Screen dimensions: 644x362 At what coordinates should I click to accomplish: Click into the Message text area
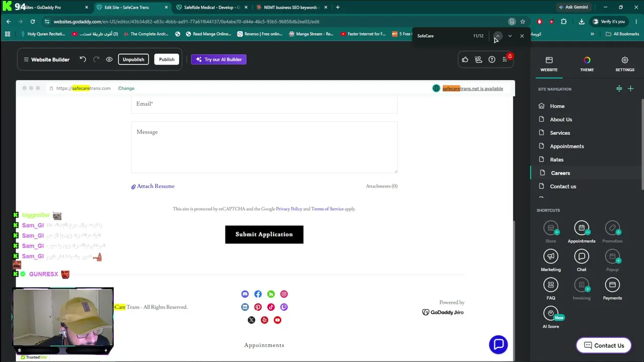264,147
